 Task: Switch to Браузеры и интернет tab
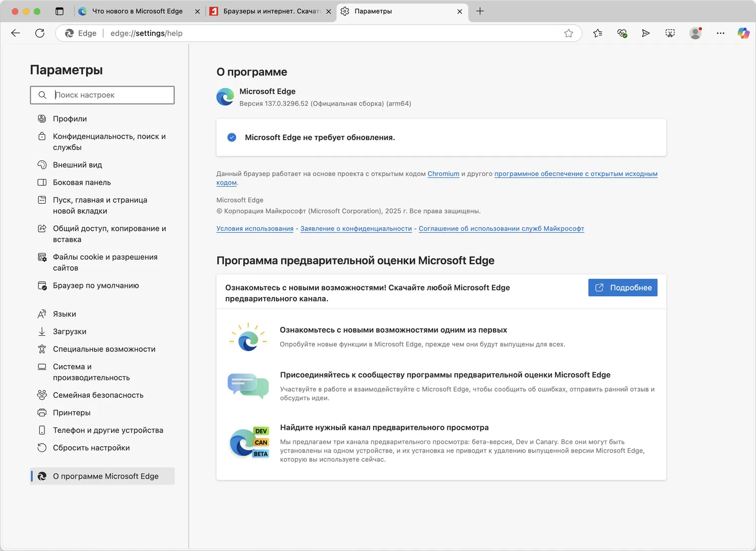coord(271,11)
